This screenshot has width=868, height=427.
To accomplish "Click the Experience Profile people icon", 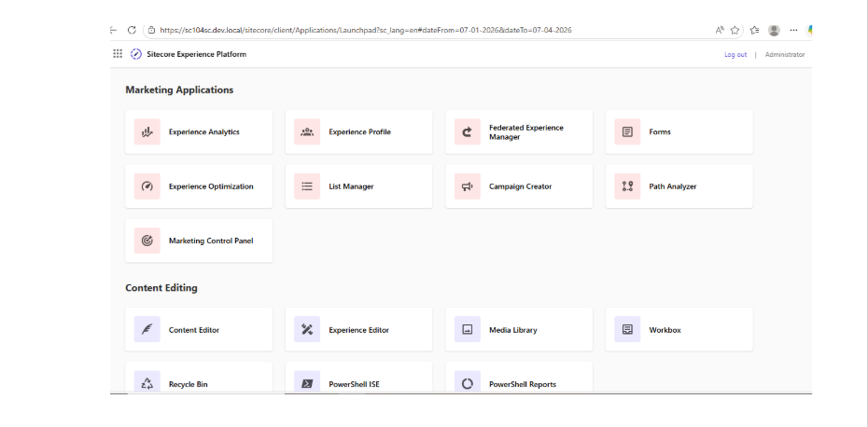I will (x=307, y=131).
